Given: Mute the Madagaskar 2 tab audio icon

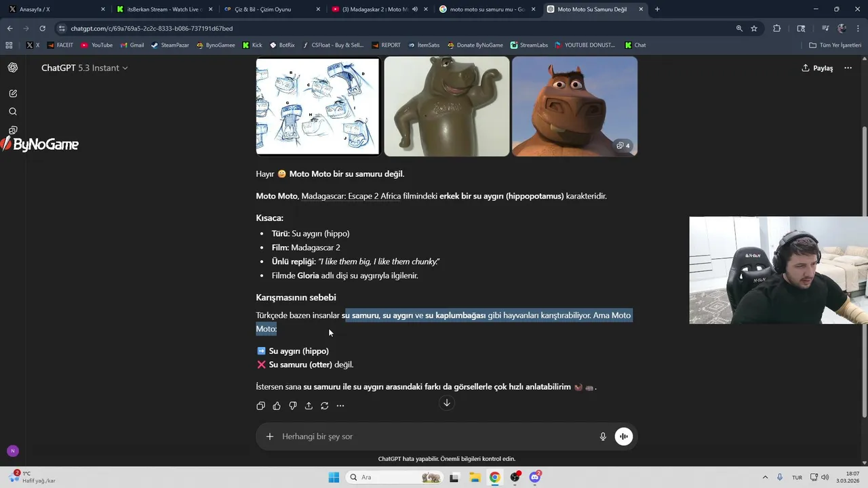Looking at the screenshot, I should point(415,9).
